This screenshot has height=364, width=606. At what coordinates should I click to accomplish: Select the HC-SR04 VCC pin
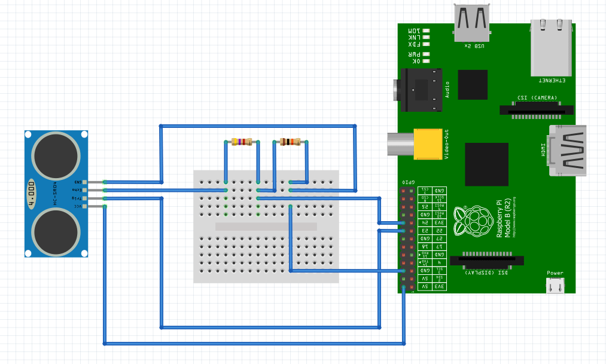(x=84, y=206)
